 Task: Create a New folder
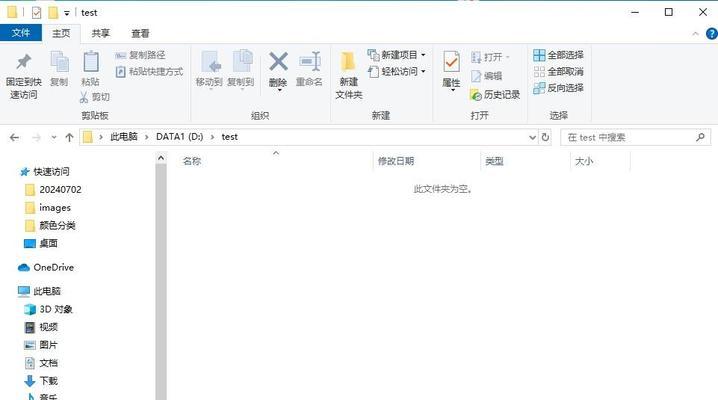(x=348, y=74)
